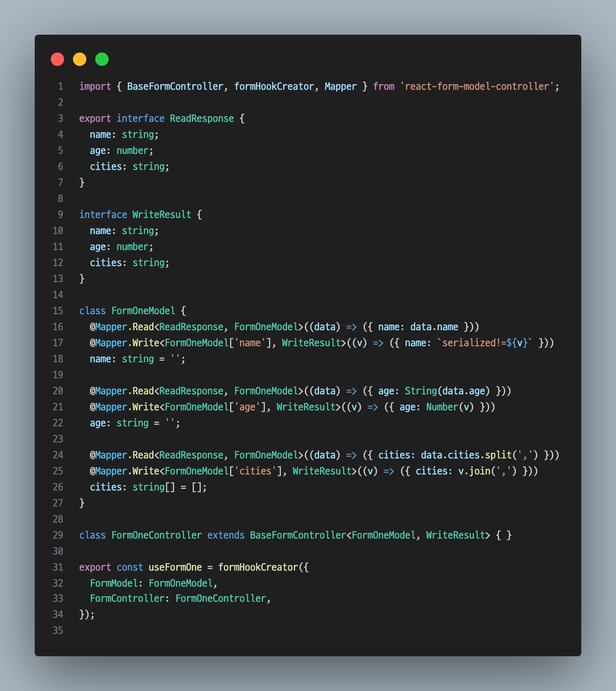Click FormOneModel in the class declaration
The width and height of the screenshot is (616, 691).
click(x=143, y=311)
